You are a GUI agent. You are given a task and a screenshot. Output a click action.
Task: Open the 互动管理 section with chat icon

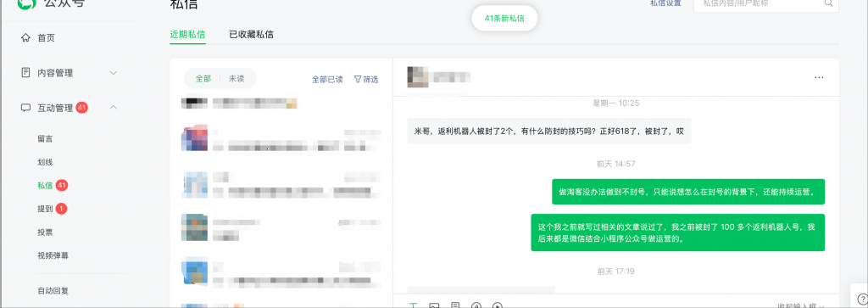click(x=55, y=108)
